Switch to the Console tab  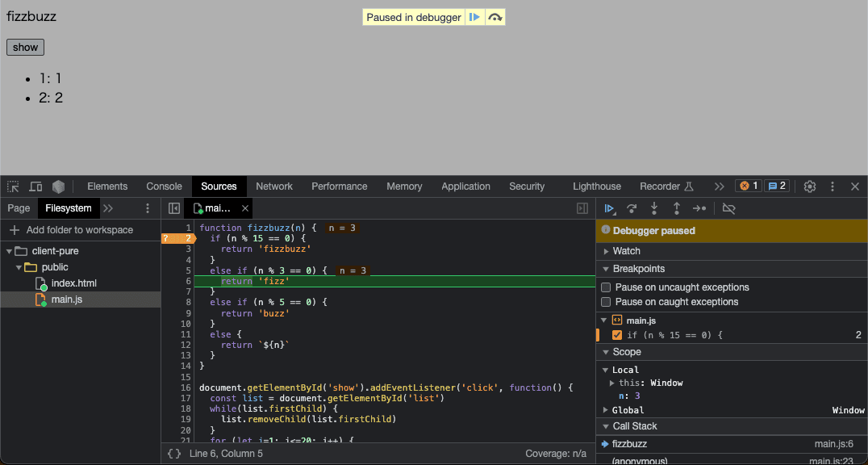(x=164, y=186)
